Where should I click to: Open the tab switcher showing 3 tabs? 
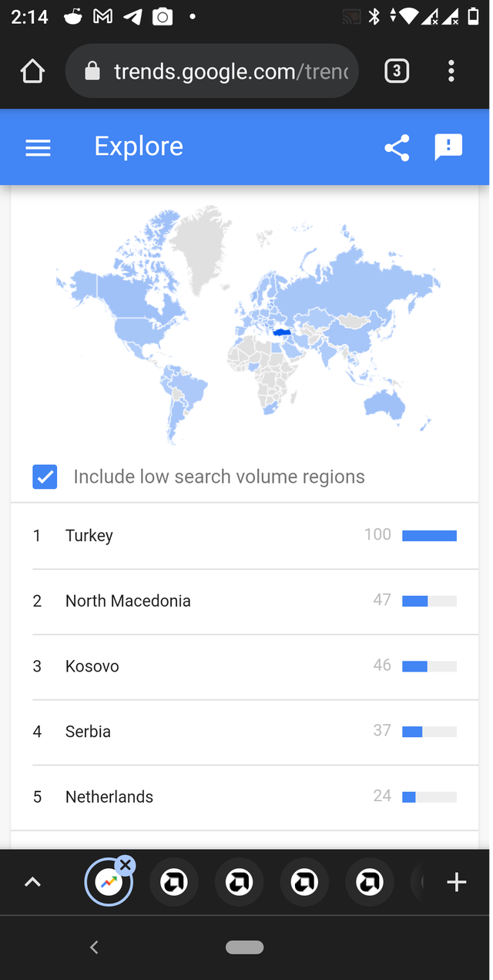(396, 72)
